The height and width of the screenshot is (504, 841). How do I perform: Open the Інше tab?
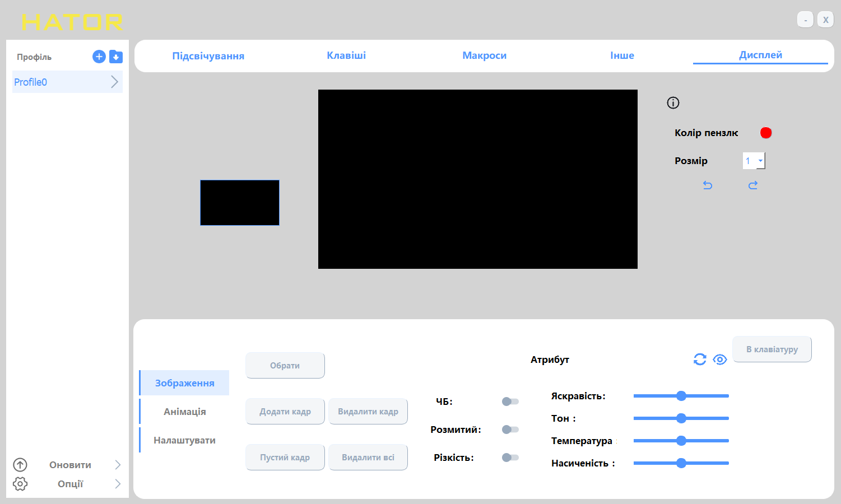tap(622, 55)
